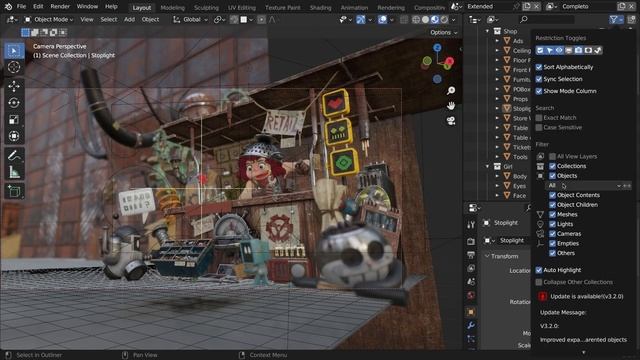Uncheck the Collections filter
640x360 pixels.
click(x=552, y=166)
